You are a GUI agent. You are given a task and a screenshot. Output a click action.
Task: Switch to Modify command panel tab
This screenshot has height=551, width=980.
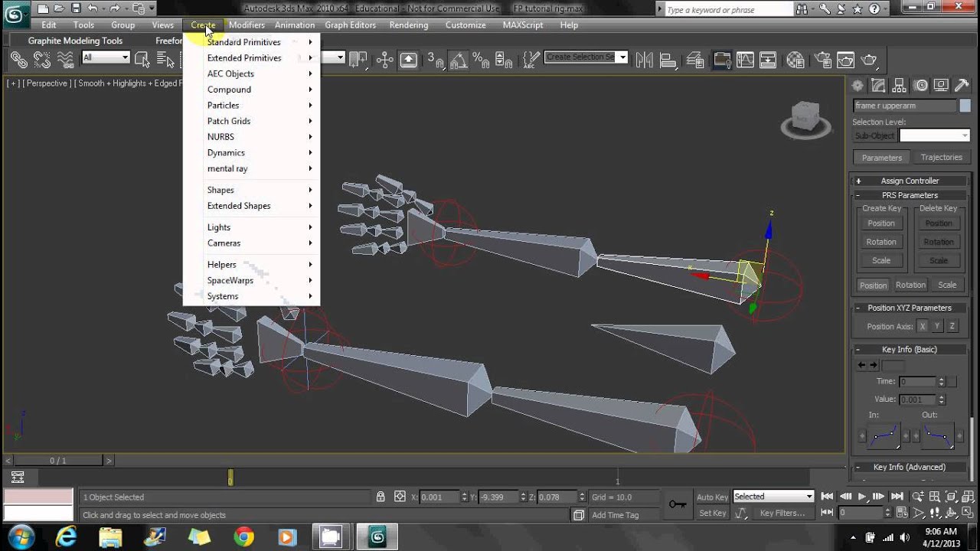(x=878, y=86)
